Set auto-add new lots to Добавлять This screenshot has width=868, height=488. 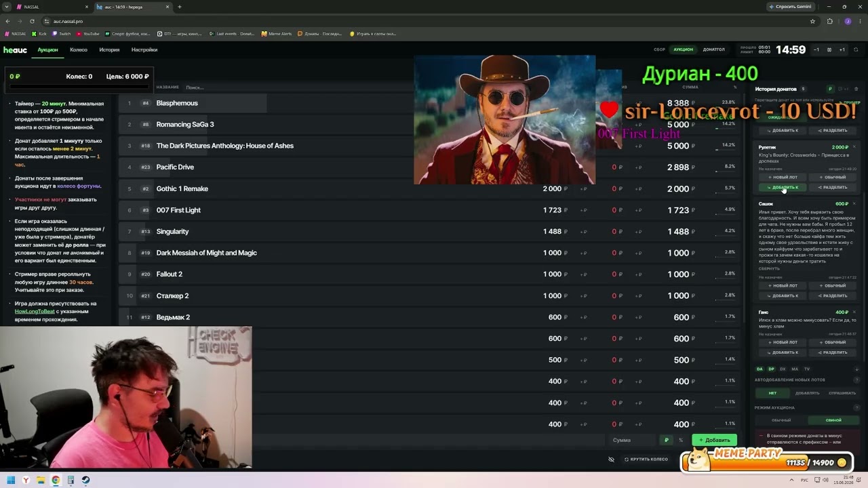(x=807, y=393)
